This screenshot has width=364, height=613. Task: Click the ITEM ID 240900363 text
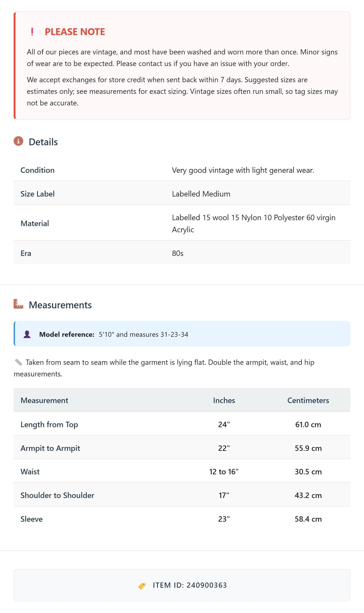pyautogui.click(x=190, y=585)
